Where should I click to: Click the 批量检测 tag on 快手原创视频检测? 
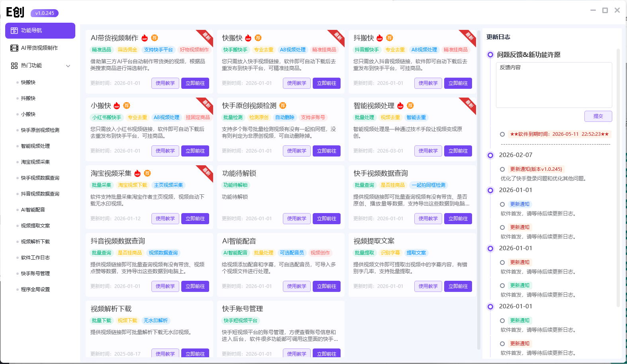(x=233, y=117)
